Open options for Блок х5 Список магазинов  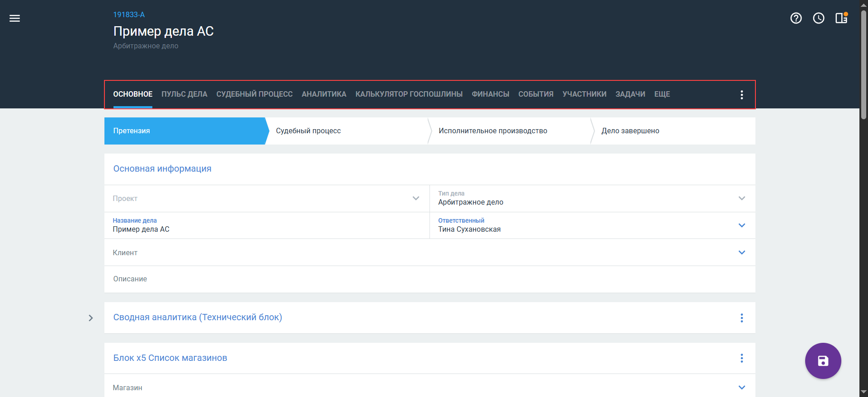[741, 358]
